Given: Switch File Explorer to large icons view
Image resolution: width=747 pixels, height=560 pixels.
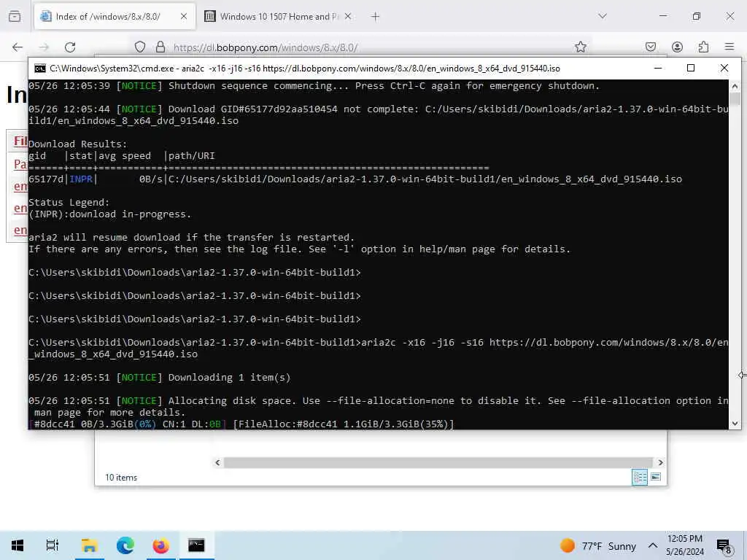Looking at the screenshot, I should coord(656,477).
